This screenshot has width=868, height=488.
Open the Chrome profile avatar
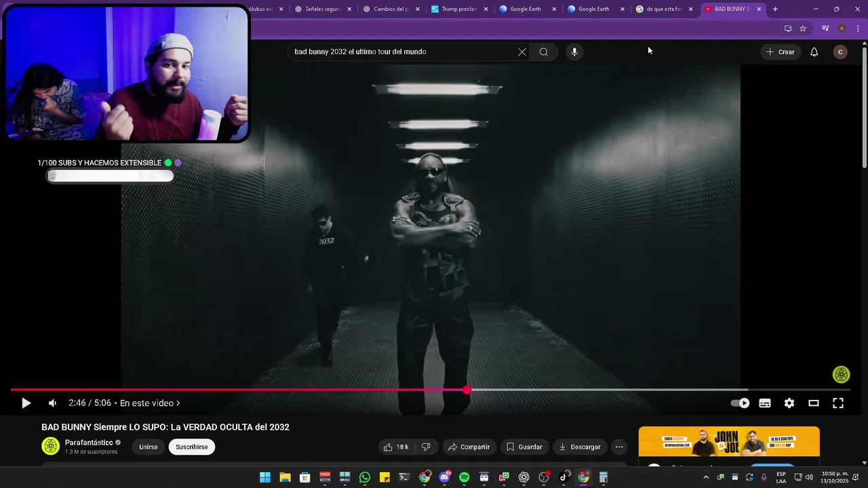(842, 28)
